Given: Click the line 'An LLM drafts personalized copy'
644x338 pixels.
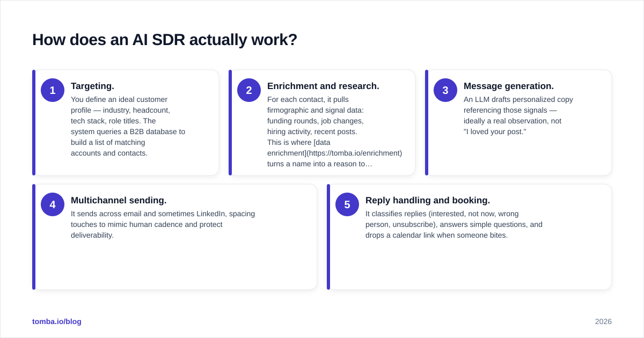Looking at the screenshot, I should [518, 99].
